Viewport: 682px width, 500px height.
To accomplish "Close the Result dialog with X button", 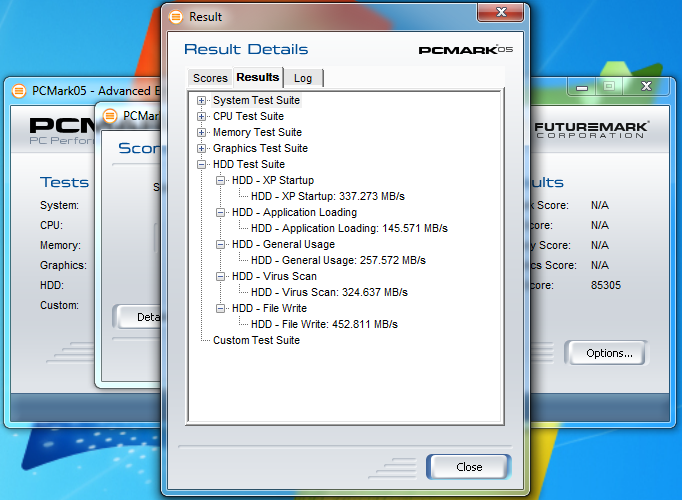I will click(501, 12).
